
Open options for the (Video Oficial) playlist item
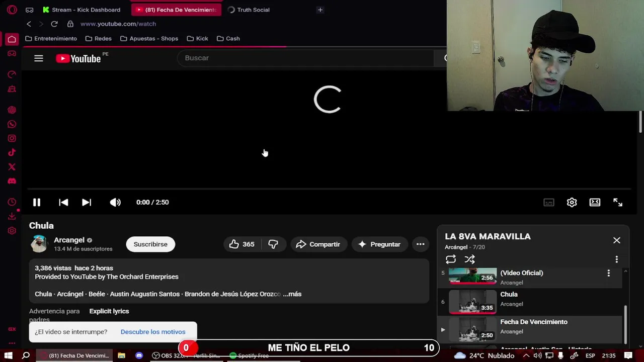coord(609,273)
